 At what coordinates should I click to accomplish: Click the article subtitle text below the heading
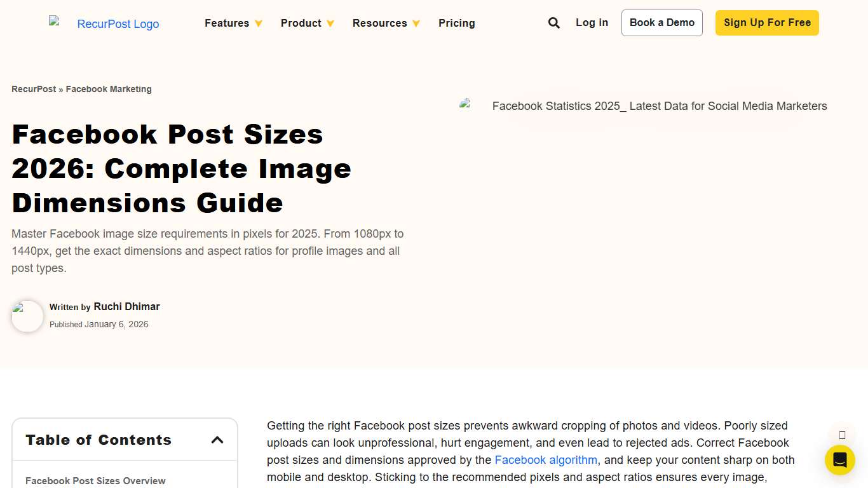click(207, 250)
